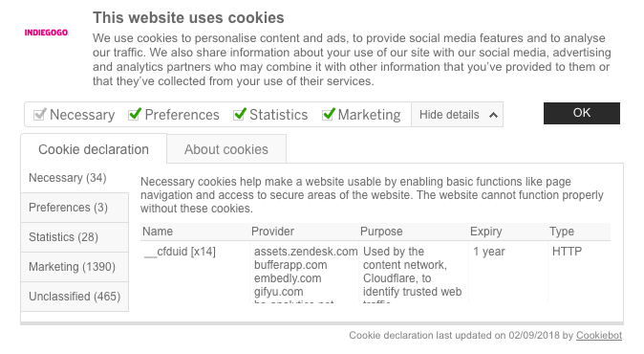Viewport: 644px width, 354px height.
Task: Select the __cfduid [x14] cookie row
Action: [376, 272]
